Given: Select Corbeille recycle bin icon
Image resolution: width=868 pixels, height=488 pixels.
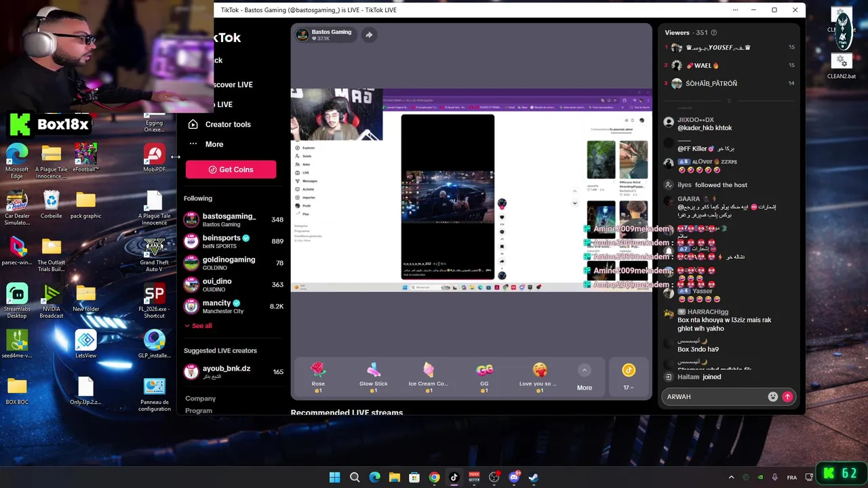Looking at the screenshot, I should (x=51, y=204).
